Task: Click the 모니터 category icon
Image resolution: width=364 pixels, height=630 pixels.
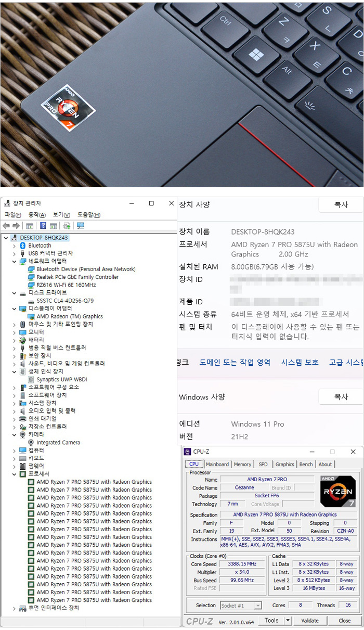Action: (23, 332)
